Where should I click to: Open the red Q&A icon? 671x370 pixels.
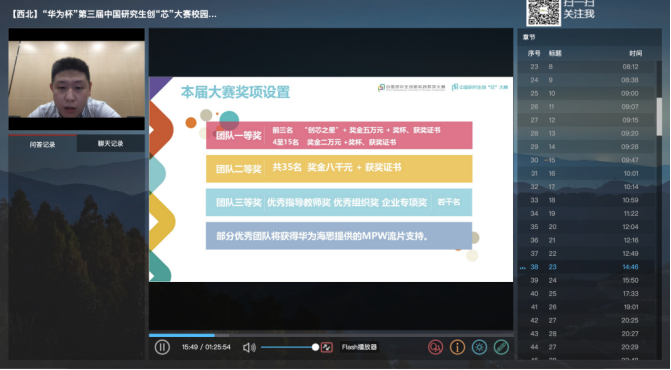pos(435,347)
